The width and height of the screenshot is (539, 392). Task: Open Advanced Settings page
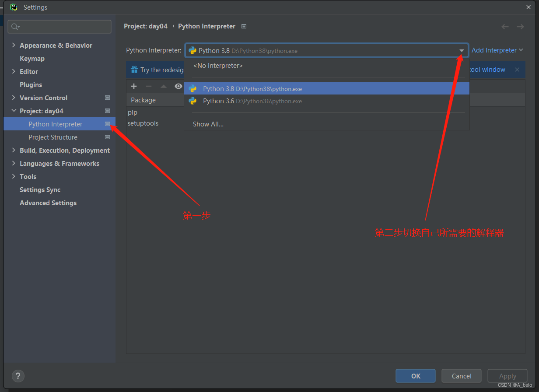(x=48, y=203)
